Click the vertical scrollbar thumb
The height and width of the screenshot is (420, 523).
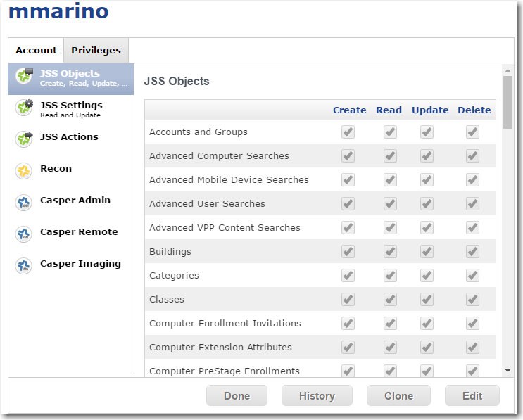508,102
